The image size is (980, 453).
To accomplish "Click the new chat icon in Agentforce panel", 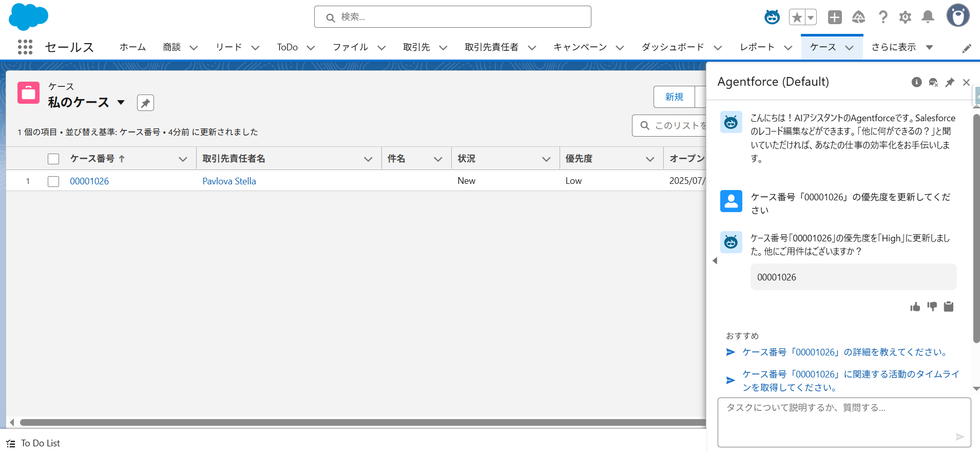I will pos(933,82).
